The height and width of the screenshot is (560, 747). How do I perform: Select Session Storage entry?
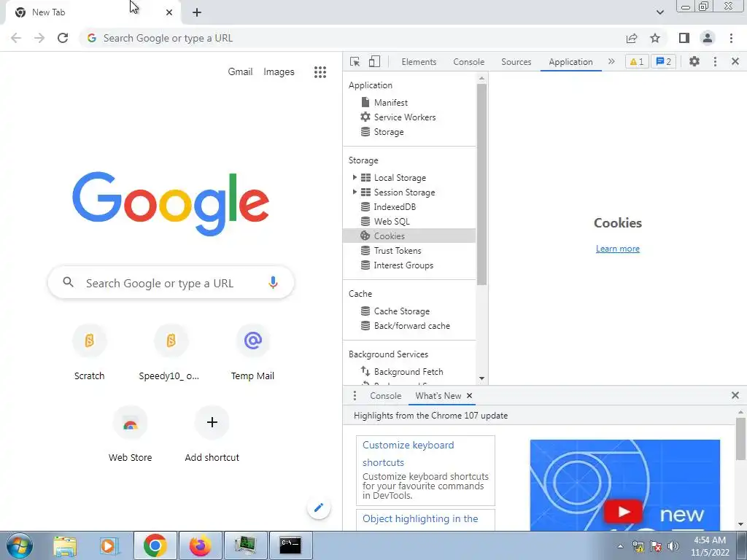tap(404, 192)
